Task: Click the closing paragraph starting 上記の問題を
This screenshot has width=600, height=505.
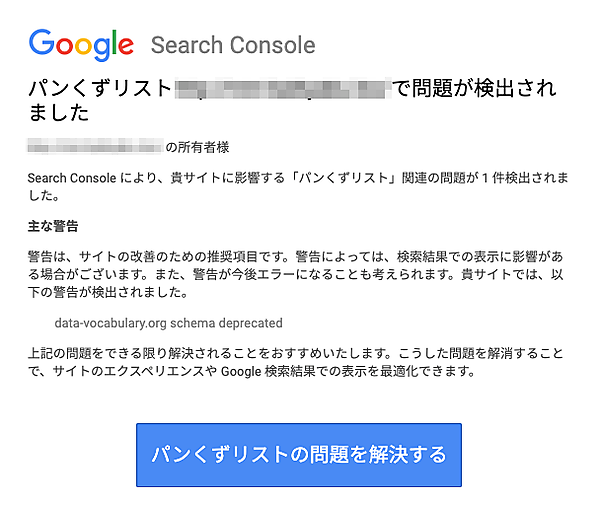Action: coord(298,362)
